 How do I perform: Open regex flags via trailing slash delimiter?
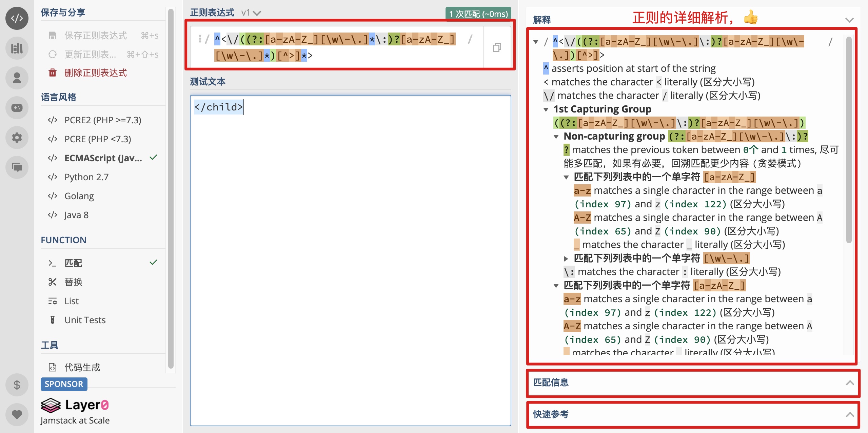point(470,40)
